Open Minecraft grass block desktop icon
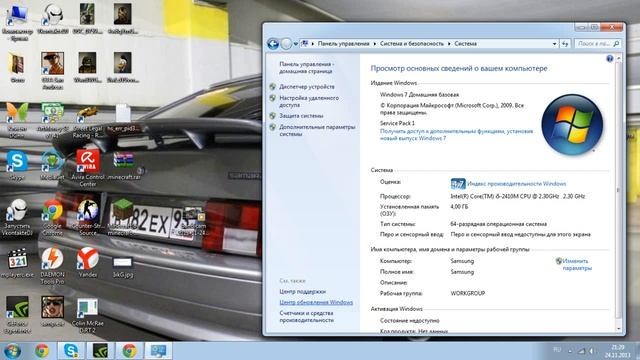The width and height of the screenshot is (640, 360). pyautogui.click(x=122, y=217)
